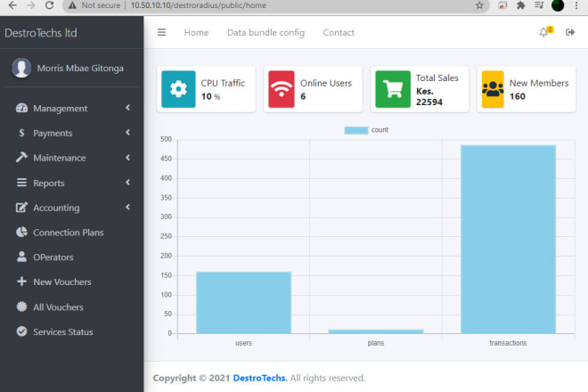Viewport: 588px width, 392px height.
Task: Expand the Accounting submenu chevron
Action: pyautogui.click(x=128, y=207)
